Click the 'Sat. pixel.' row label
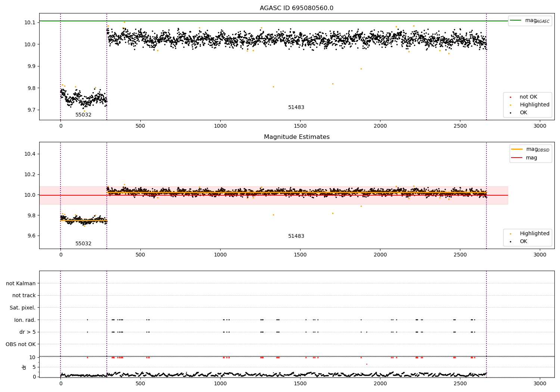 (23, 308)
